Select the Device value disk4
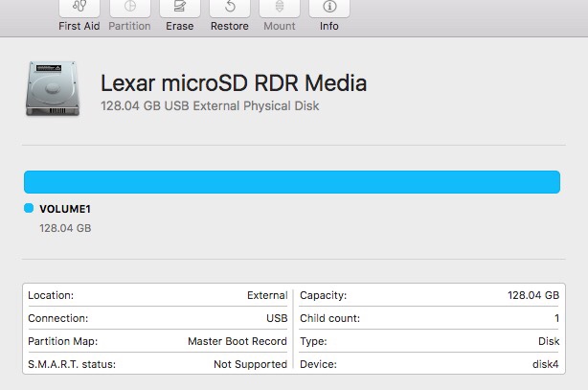The height and width of the screenshot is (390, 588). (546, 364)
